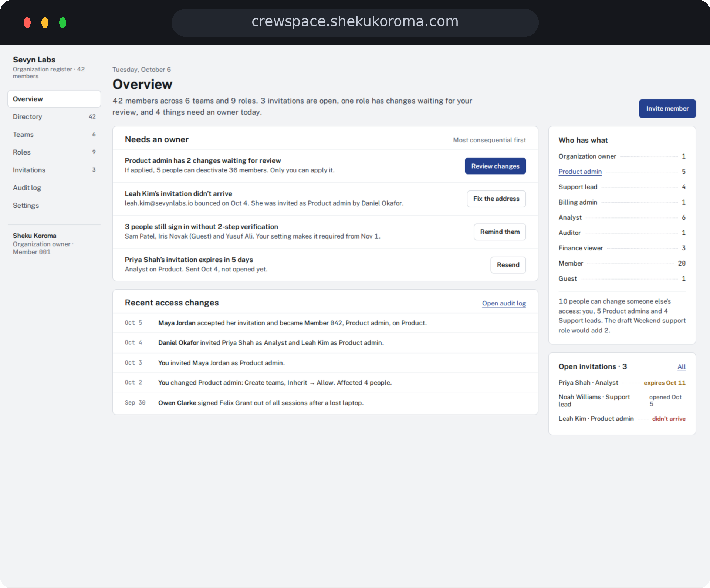
Task: Open the Overview sidebar item
Action: tap(54, 99)
